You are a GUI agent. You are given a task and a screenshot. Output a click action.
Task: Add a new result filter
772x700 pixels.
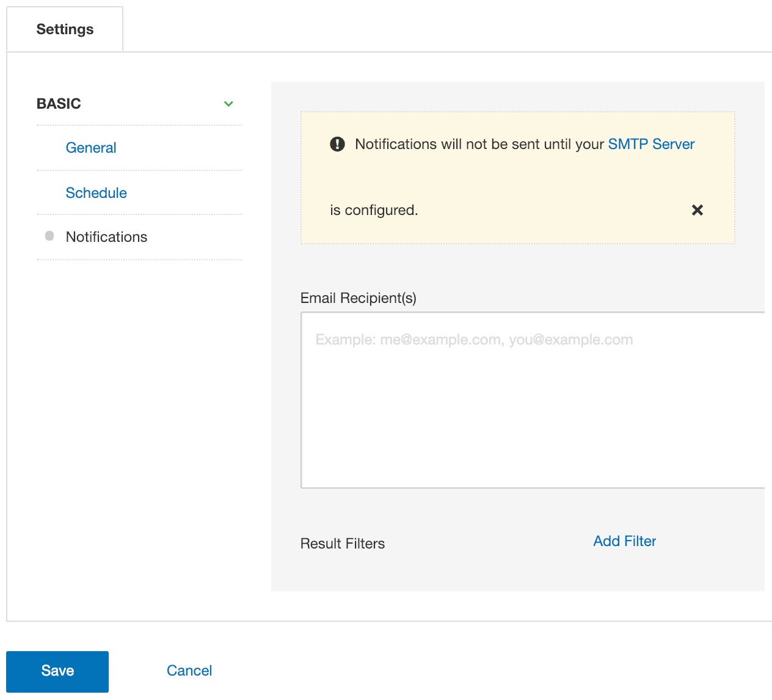pos(624,541)
